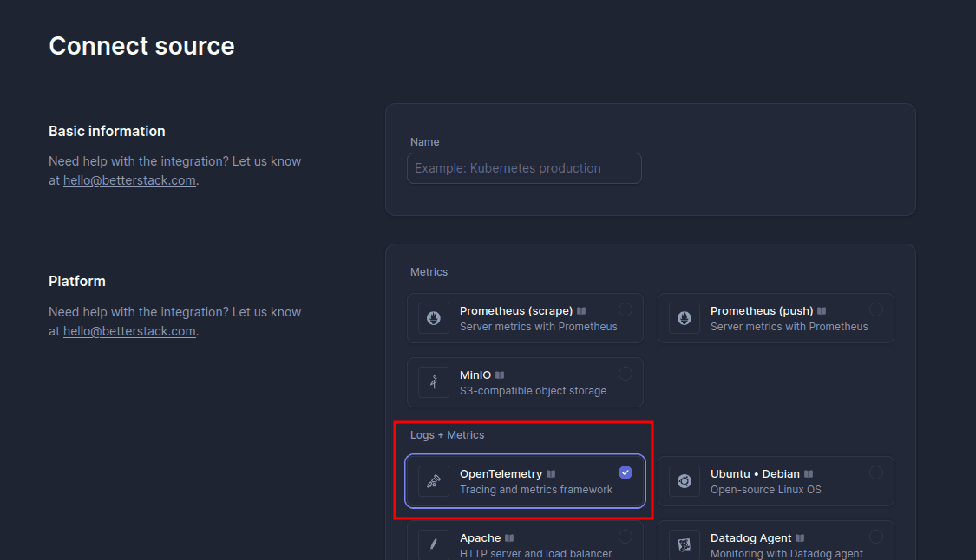Open email link under Platform section

coord(129,331)
